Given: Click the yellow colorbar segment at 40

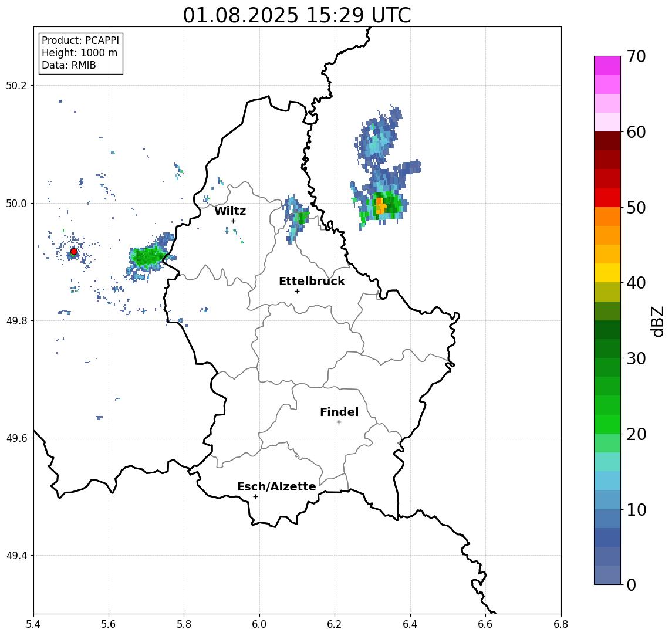Looking at the screenshot, I should (607, 273).
